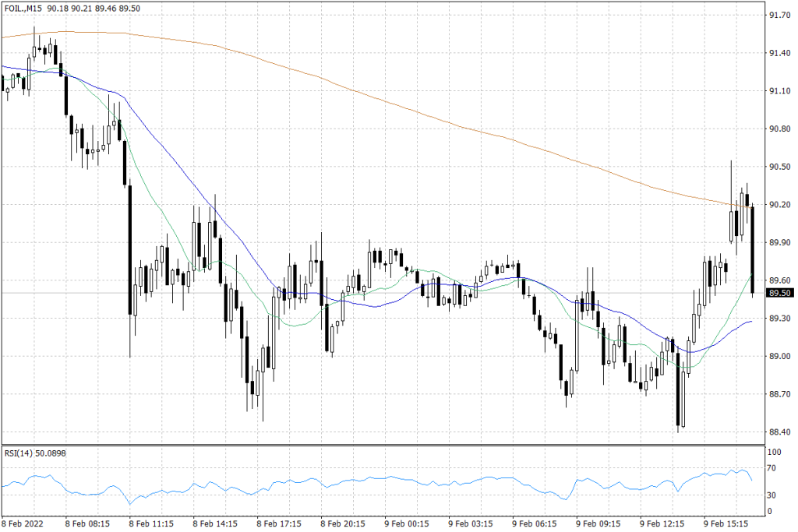798x532 pixels.
Task: Click the FOIL.,M15 symbol title text
Action: coord(22,7)
